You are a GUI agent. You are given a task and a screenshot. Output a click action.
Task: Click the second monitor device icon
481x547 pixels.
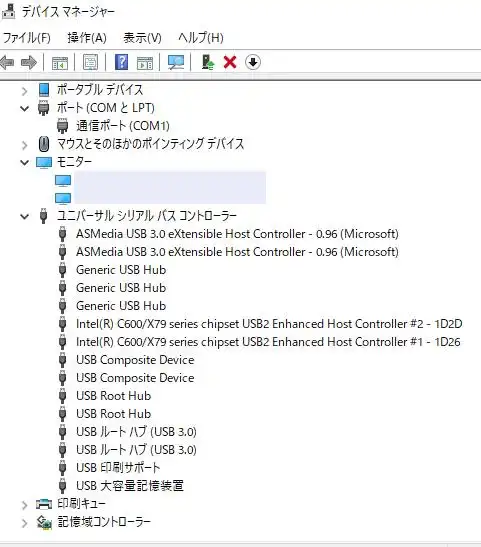pos(63,198)
